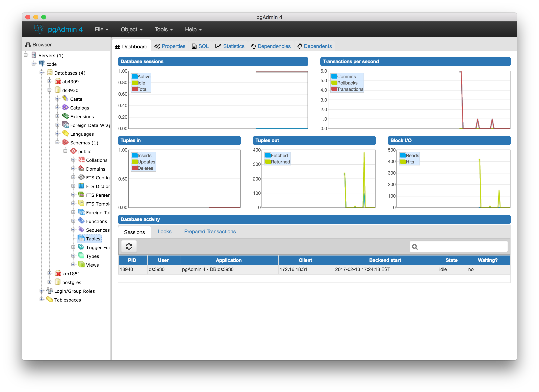The width and height of the screenshot is (539, 392).
Task: Open the Tools menu
Action: [x=164, y=29]
